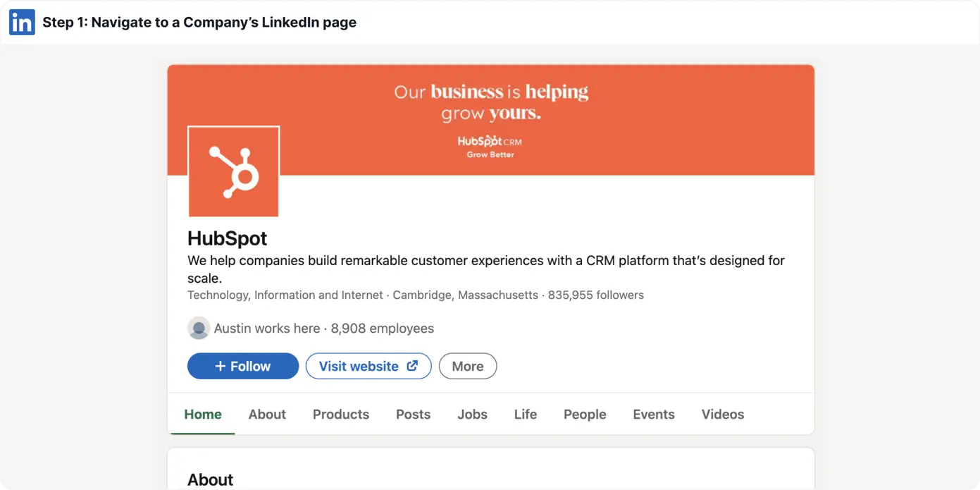Open the Jobs tab
The image size is (980, 490).
[472, 415]
